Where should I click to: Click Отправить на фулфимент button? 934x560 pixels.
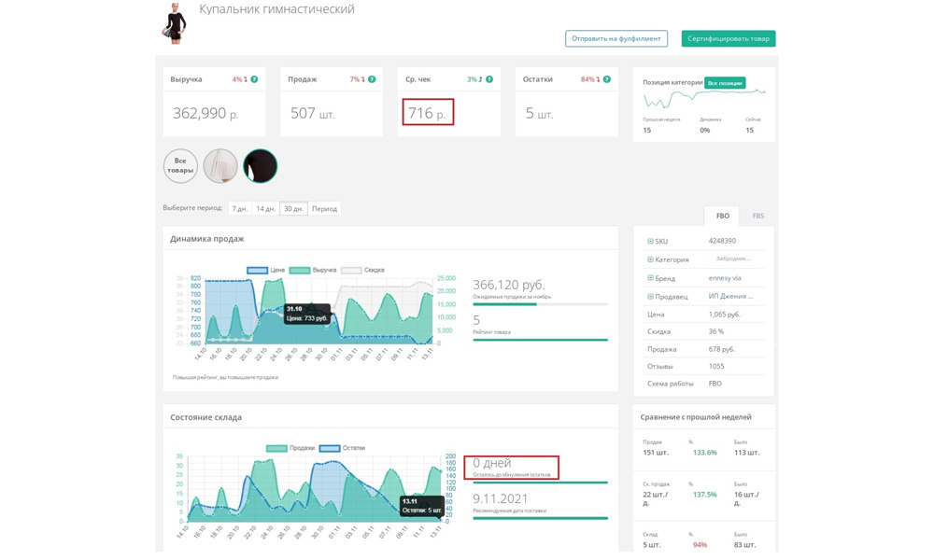(616, 38)
